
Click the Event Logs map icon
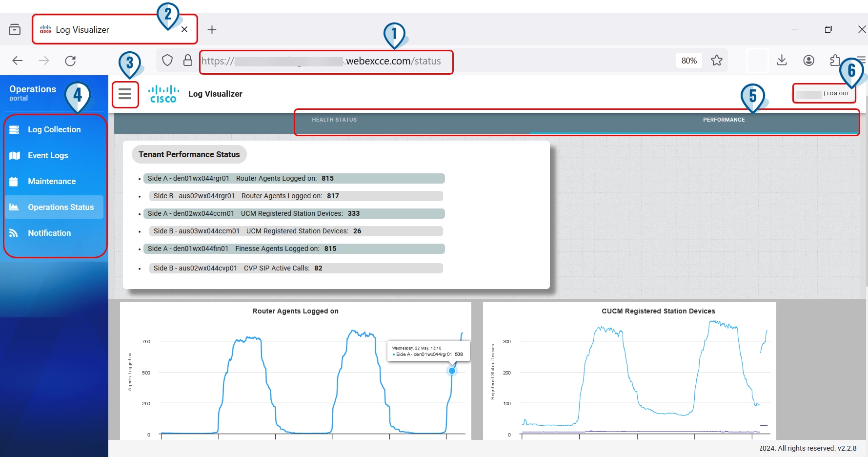15,155
